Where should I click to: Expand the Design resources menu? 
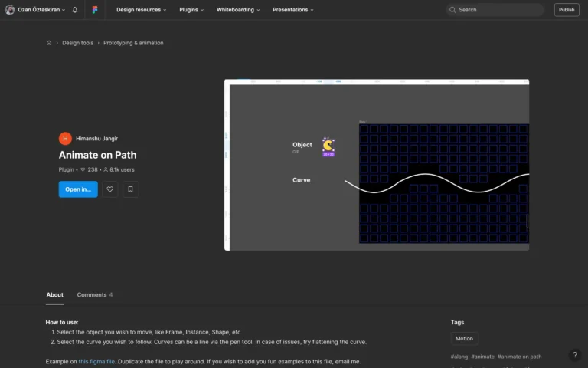coord(142,10)
